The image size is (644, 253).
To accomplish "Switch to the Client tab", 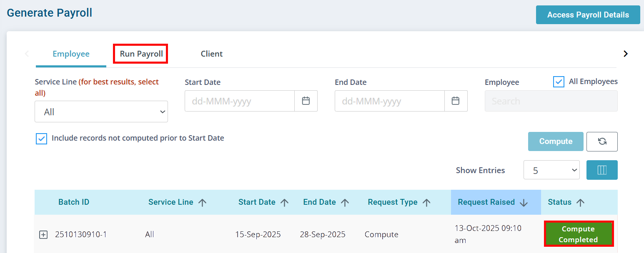I will pos(212,54).
